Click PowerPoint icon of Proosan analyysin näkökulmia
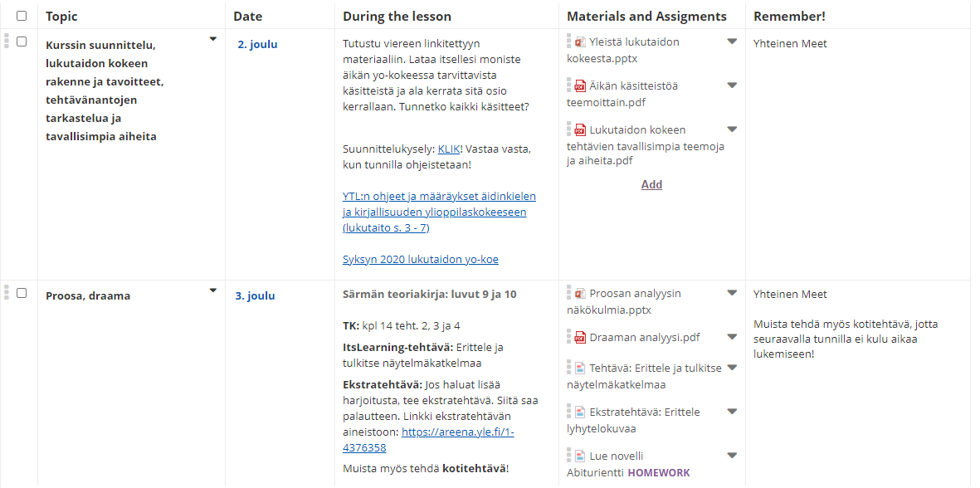980x488 pixels. (x=580, y=293)
